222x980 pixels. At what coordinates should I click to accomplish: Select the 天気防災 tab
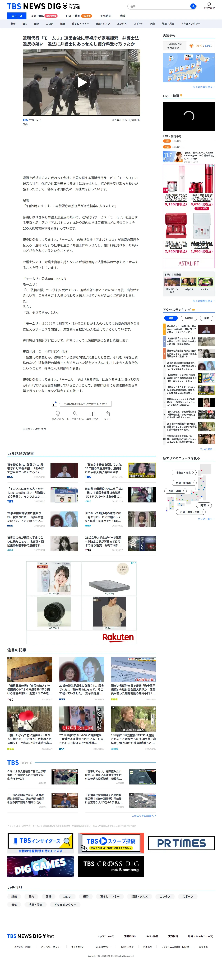coord(106,16)
